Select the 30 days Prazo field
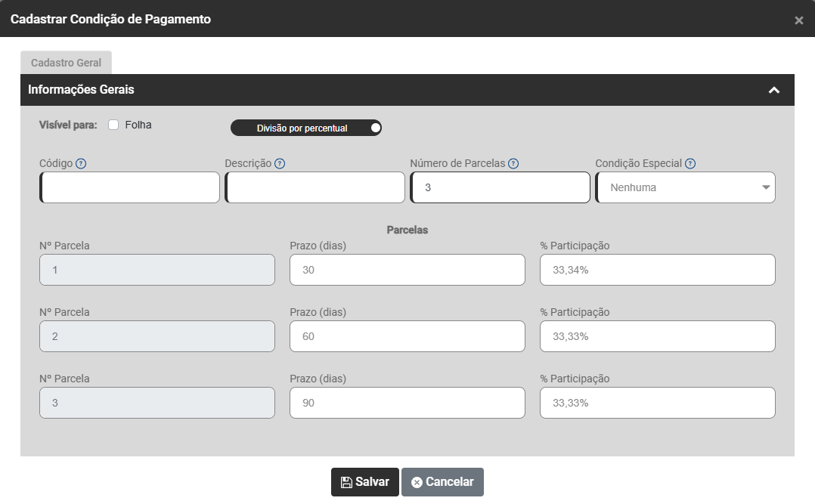Screen dimensions: 815x504 pos(407,270)
